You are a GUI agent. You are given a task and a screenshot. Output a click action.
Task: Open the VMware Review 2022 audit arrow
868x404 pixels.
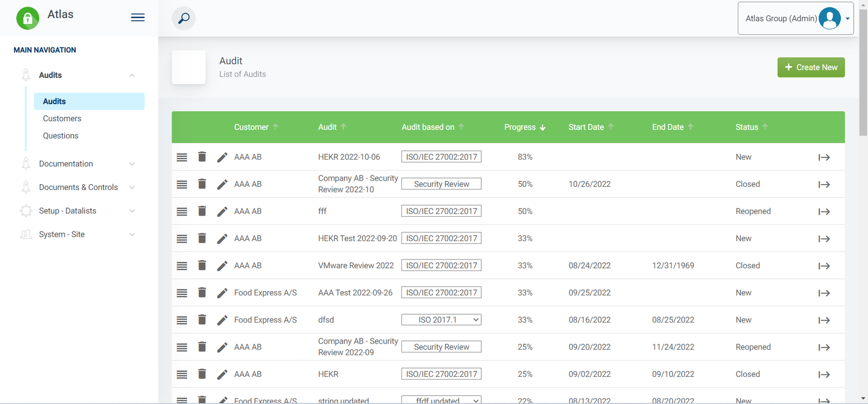pyautogui.click(x=824, y=266)
